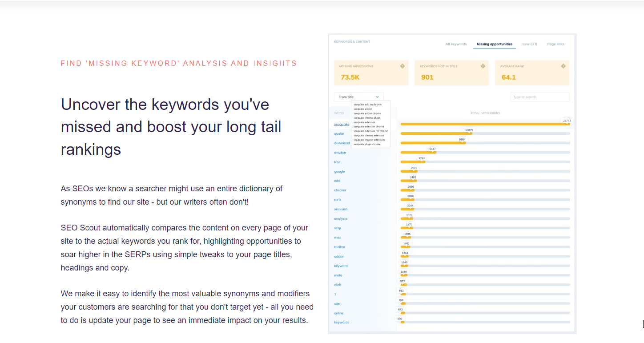Click the info icon on Missing Impressions card
Viewport: 644px width, 343px height.
(402, 66)
